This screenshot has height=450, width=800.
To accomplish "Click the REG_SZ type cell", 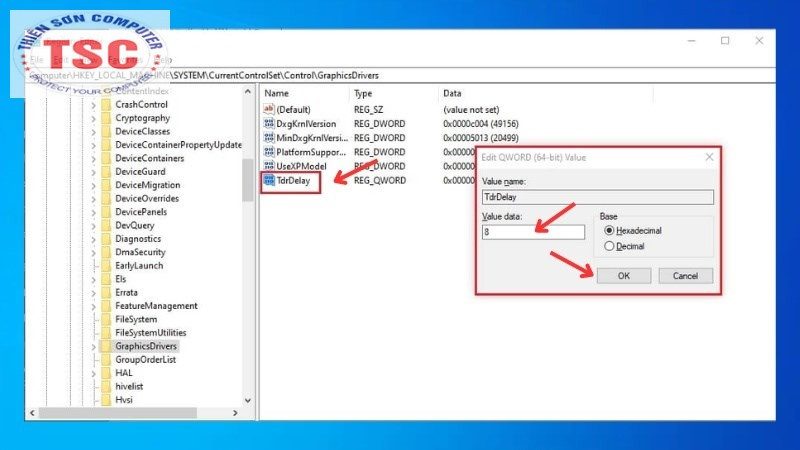I will click(368, 110).
